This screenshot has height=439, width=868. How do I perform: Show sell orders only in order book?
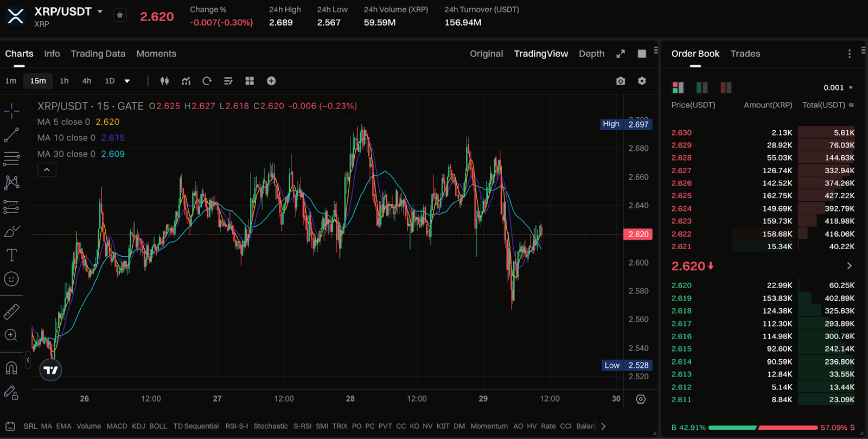point(725,87)
